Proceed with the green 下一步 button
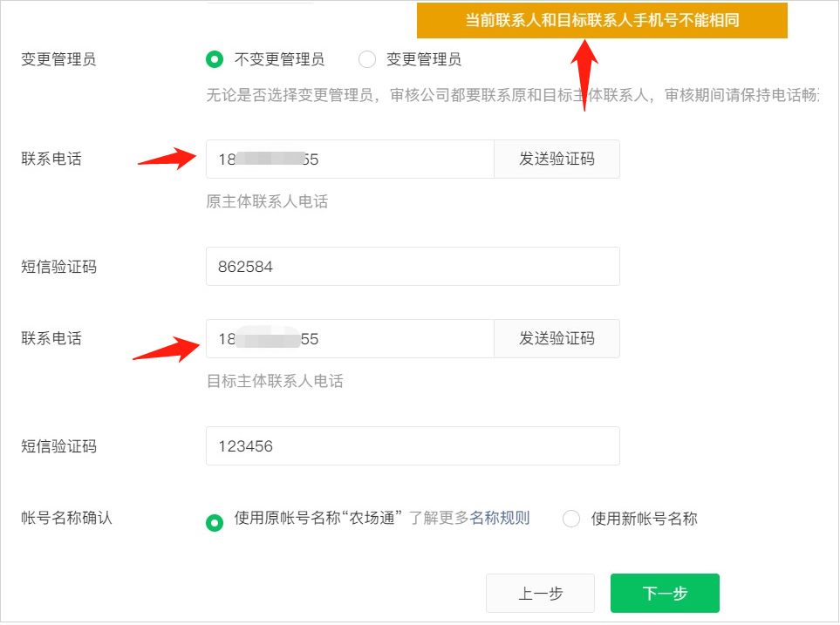 (665, 594)
